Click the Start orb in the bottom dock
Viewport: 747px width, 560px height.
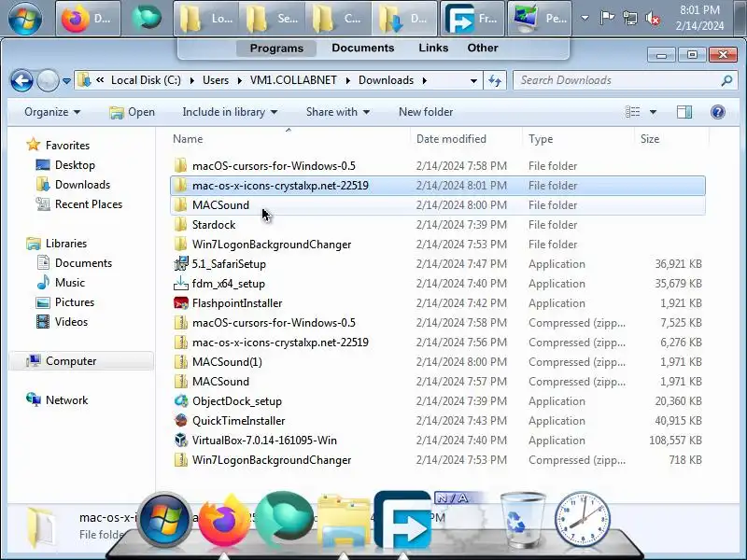[x=164, y=520]
